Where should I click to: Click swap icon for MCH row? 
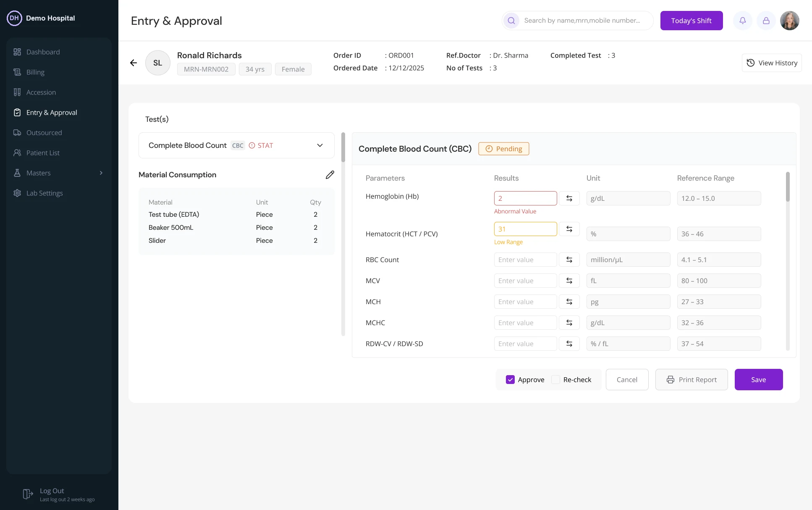[x=569, y=302]
